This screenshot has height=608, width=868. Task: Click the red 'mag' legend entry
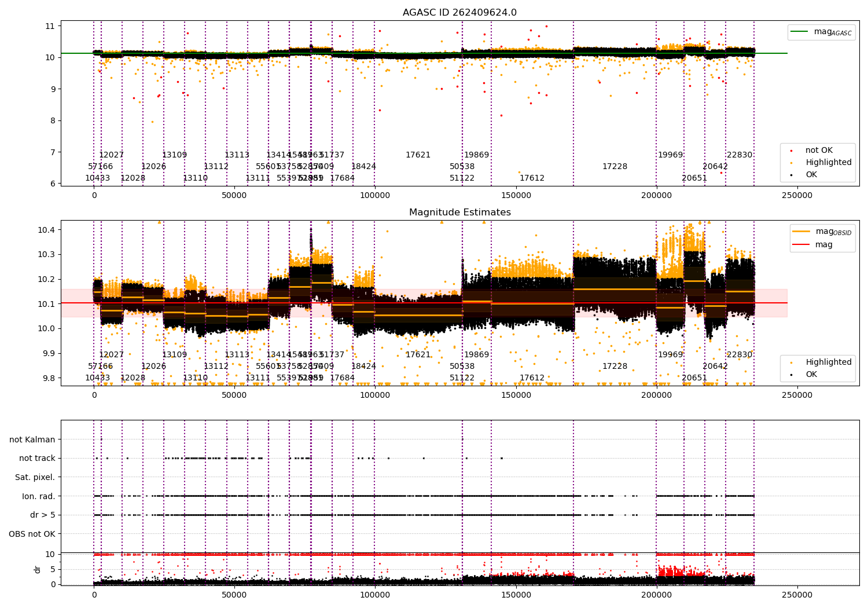tap(813, 244)
